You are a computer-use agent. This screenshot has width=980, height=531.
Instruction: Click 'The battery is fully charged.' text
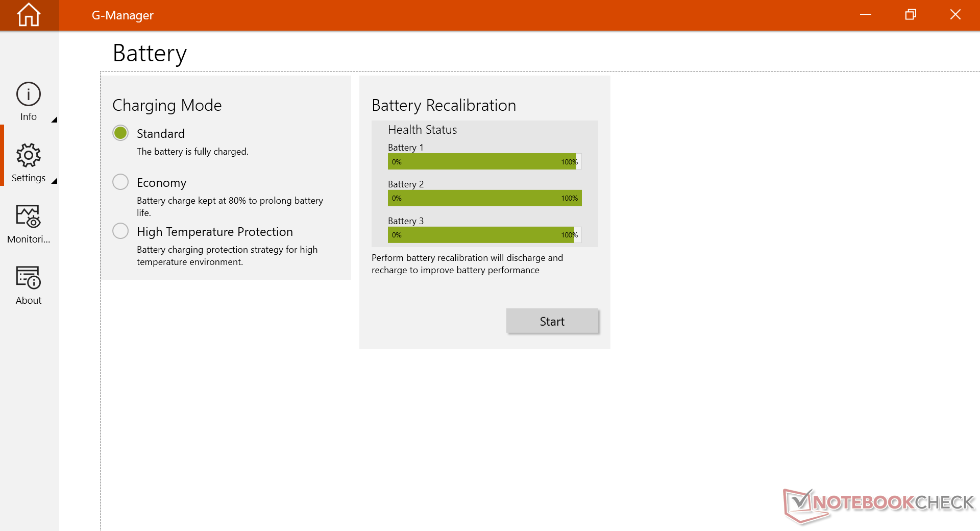pos(192,152)
